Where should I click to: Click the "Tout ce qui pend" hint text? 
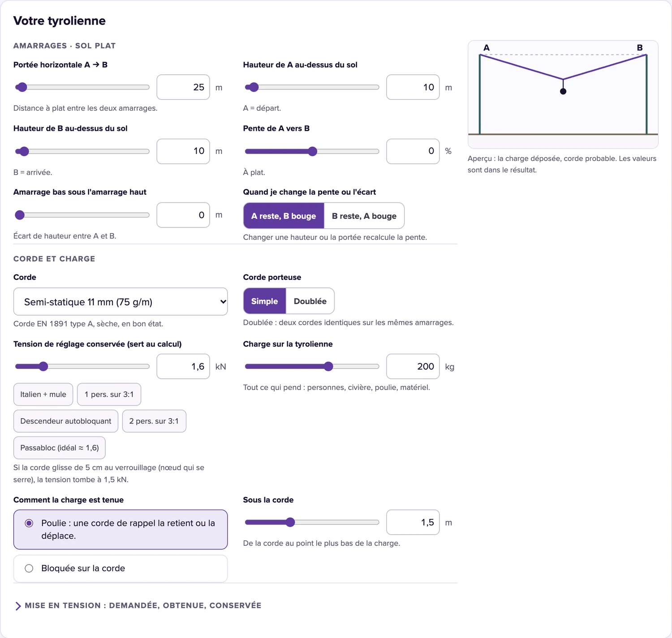[x=336, y=387]
